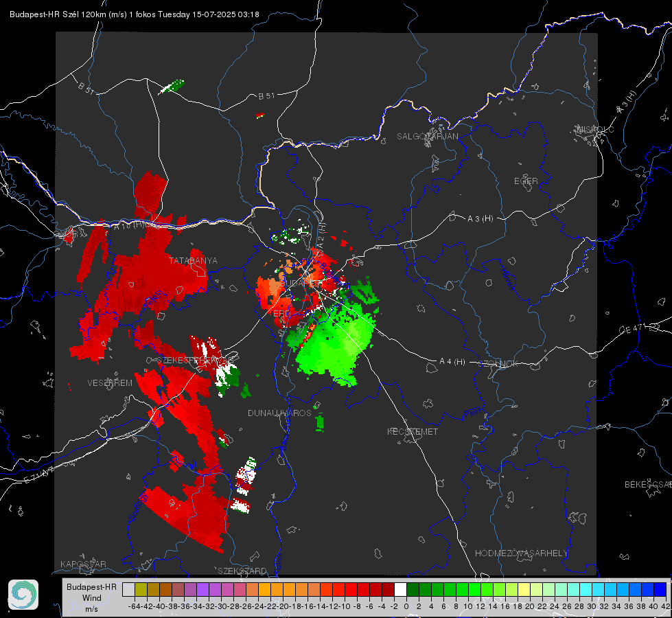
Task: Click the 0 value on the legend scale
Action: 406,606
